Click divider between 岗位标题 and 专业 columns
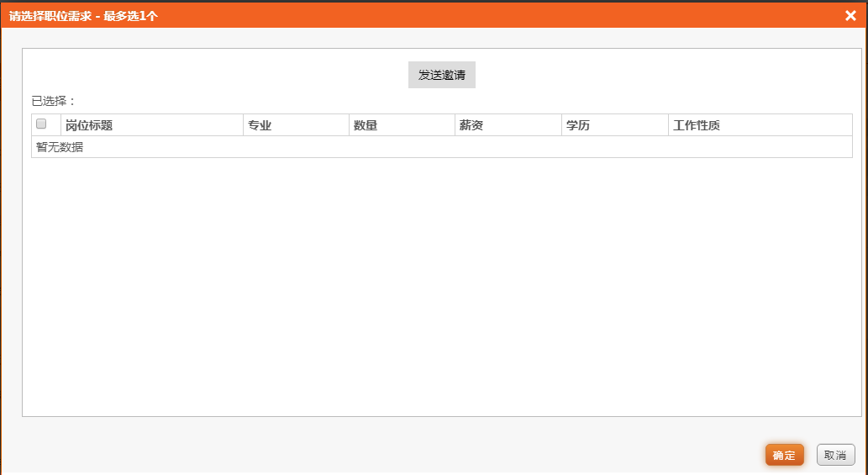868x475 pixels. tap(243, 125)
